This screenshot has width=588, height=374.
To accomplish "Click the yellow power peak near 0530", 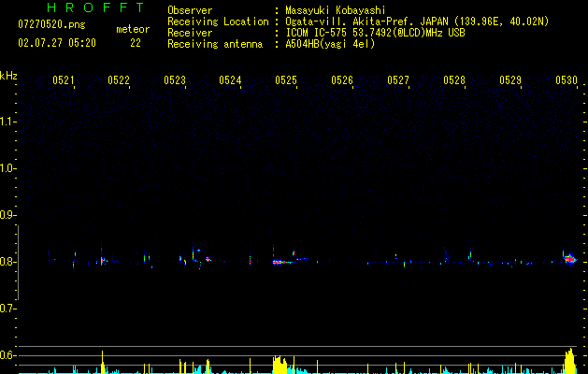I will tap(569, 361).
